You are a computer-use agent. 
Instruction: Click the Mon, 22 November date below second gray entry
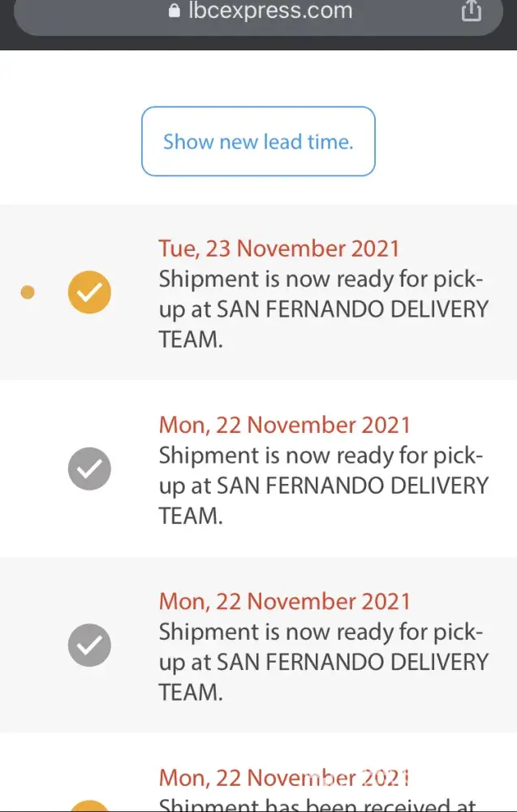tap(285, 602)
